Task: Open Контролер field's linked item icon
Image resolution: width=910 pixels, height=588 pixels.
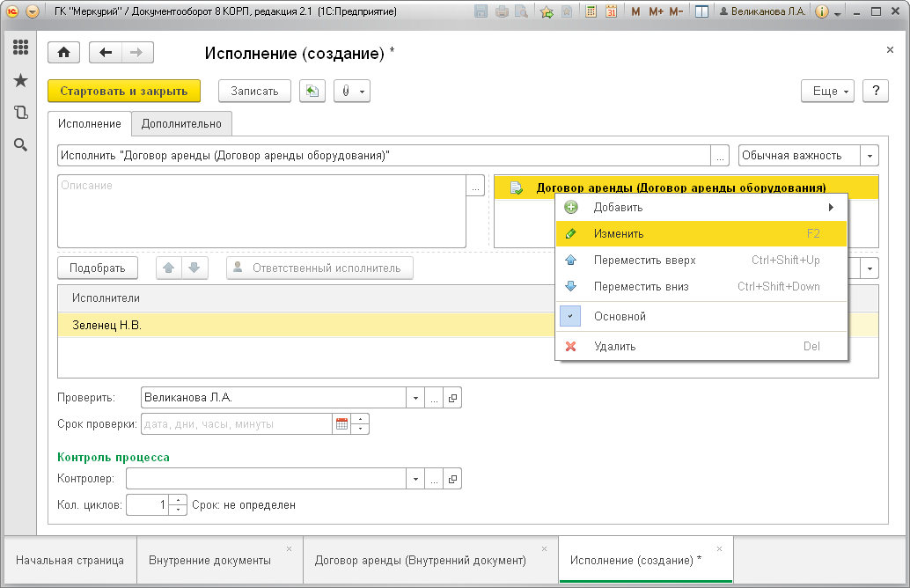Action: 452,479
